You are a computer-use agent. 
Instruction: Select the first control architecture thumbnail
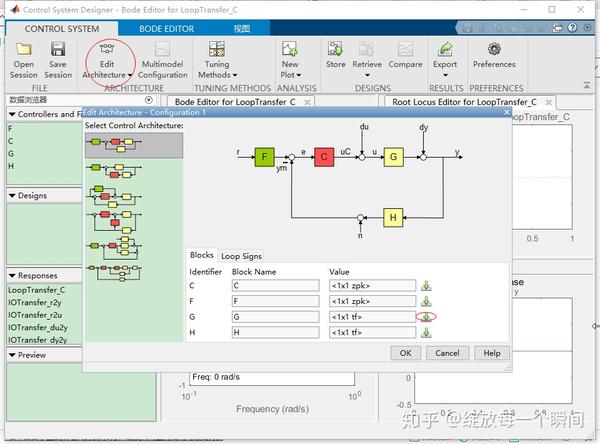coord(134,145)
